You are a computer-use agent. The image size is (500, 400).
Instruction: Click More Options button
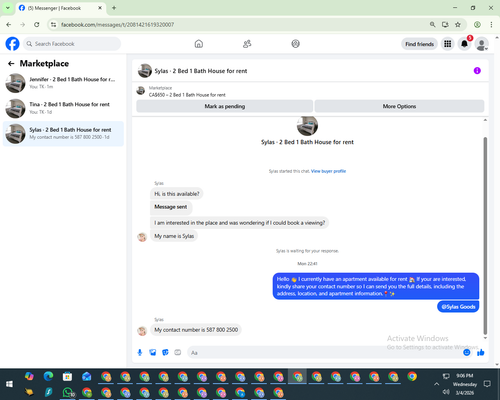click(399, 106)
